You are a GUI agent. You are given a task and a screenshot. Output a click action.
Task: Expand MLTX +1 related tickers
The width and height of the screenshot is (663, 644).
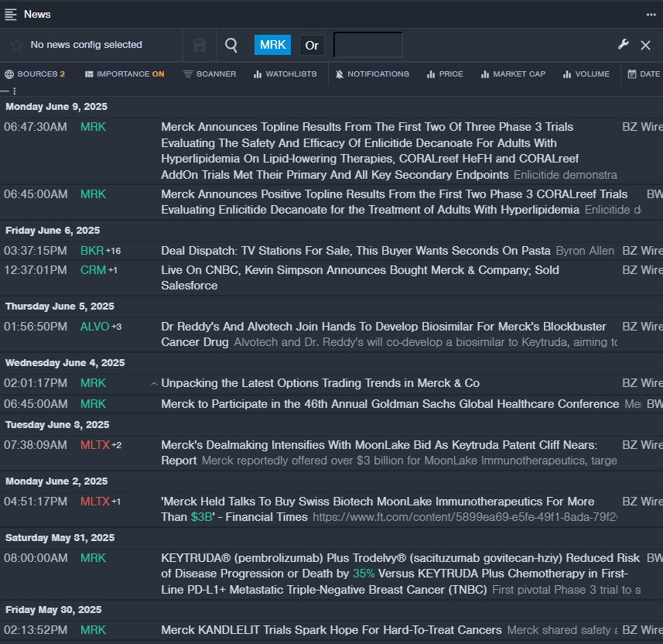tap(116, 502)
